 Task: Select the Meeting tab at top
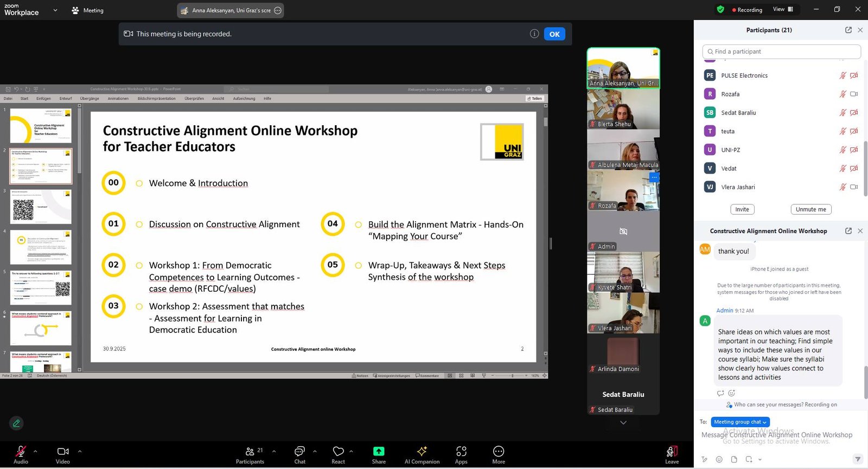pos(87,10)
